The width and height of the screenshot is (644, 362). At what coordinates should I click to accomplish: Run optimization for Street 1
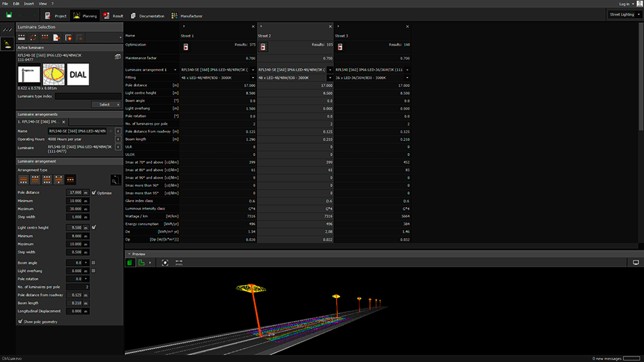186,47
